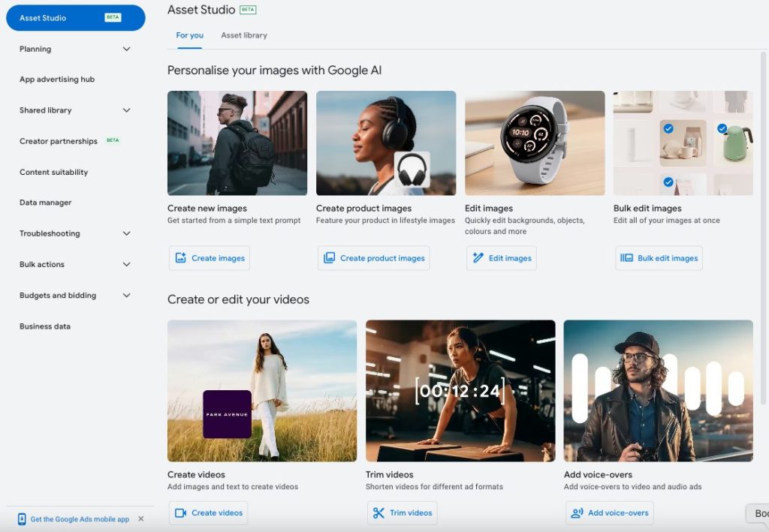Click the Create product images button
769x532 pixels.
coord(374,258)
